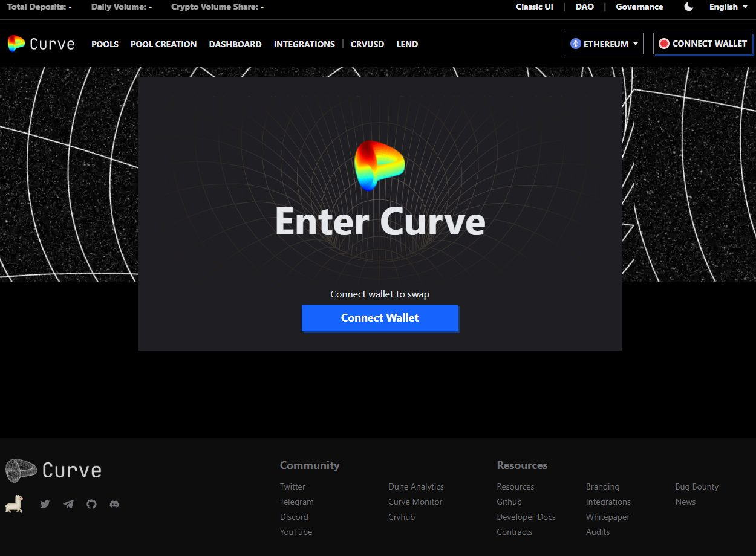Open the Pools menu item

click(x=105, y=44)
